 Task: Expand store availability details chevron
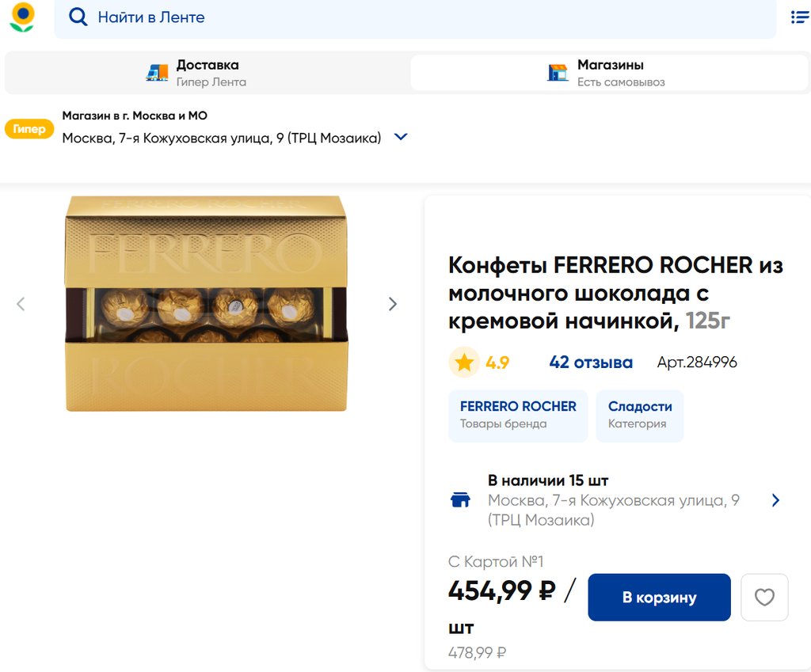(x=775, y=500)
